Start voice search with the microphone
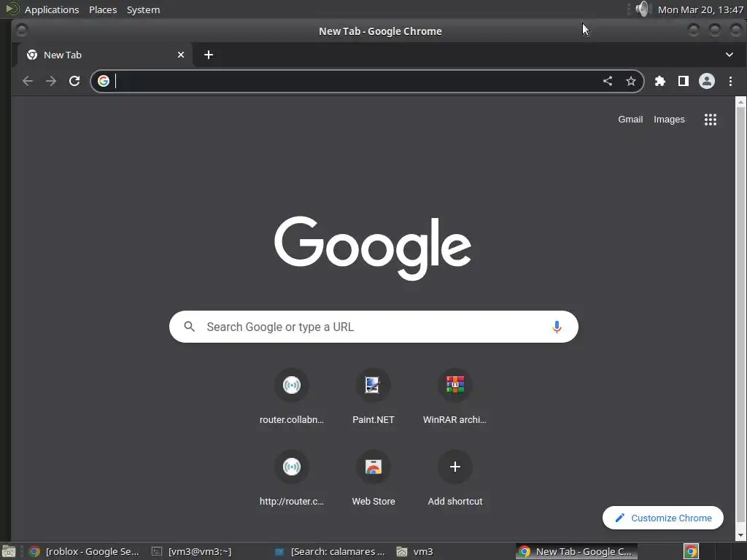The image size is (747, 560). 557,327
